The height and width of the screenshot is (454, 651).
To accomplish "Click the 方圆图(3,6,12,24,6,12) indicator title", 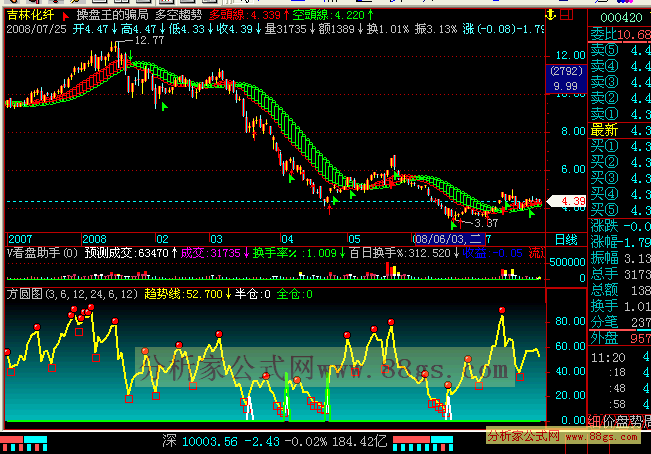I will [x=72, y=294].
